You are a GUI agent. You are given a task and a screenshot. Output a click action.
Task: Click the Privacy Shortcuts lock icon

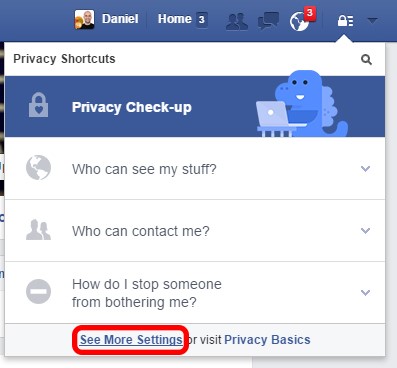point(345,21)
